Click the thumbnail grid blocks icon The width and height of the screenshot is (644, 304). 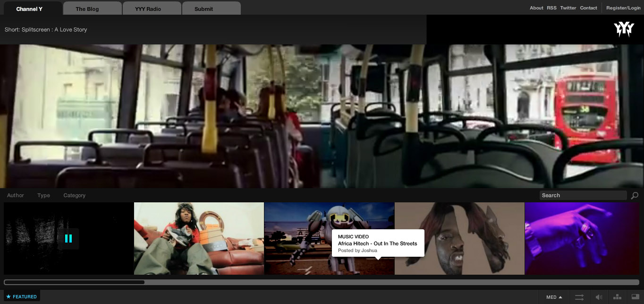[617, 297]
